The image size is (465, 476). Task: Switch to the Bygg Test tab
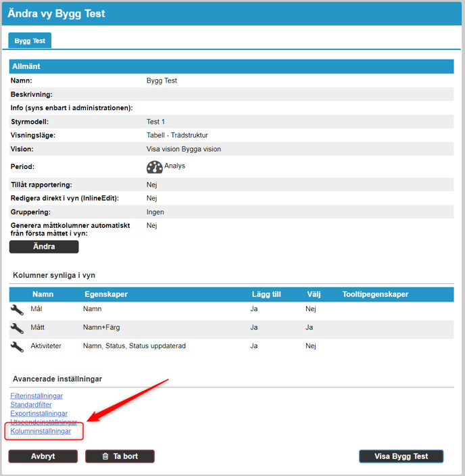click(30, 41)
